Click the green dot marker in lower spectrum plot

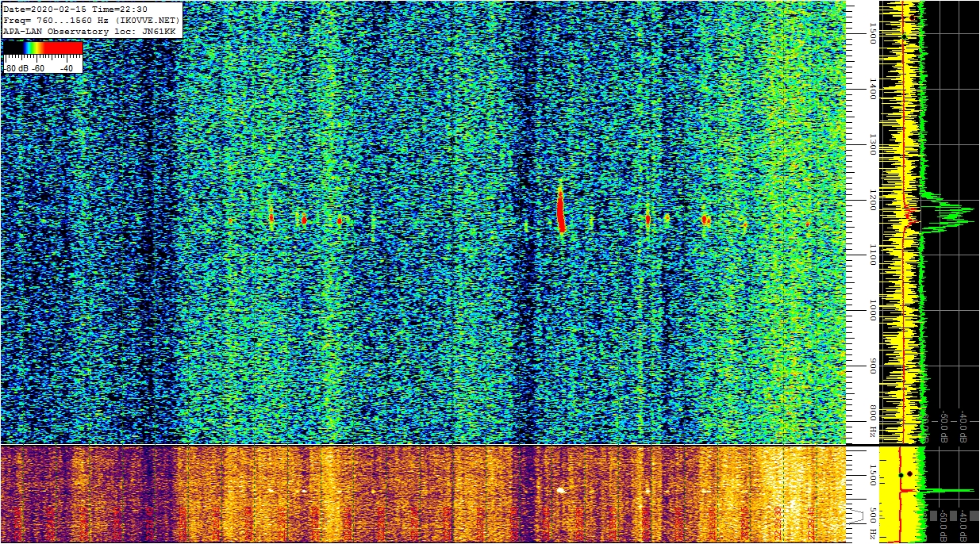901,475
